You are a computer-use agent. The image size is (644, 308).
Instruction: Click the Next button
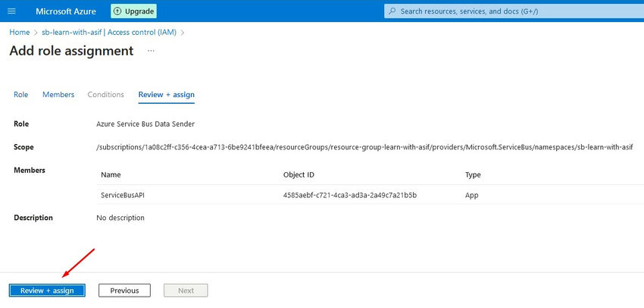[186, 291]
